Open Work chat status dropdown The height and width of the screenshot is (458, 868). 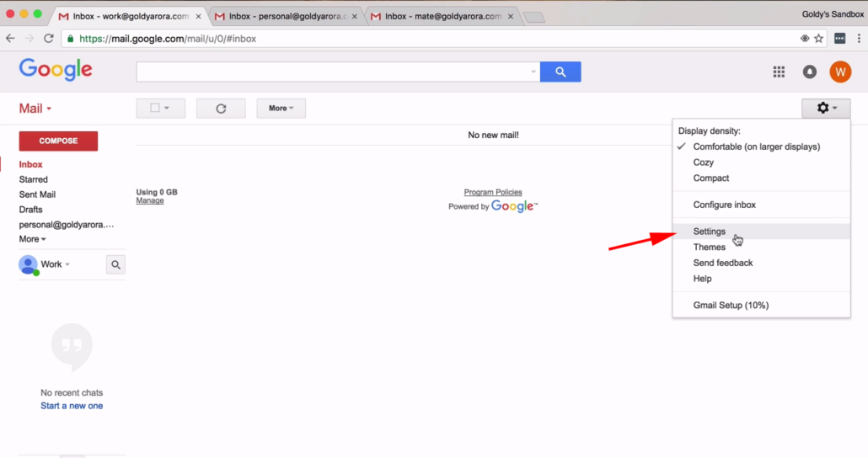click(67, 264)
